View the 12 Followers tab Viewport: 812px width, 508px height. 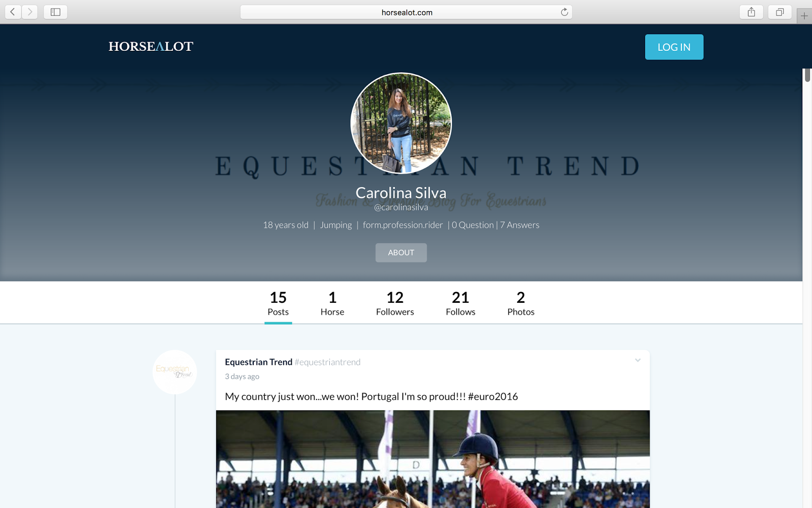395,303
